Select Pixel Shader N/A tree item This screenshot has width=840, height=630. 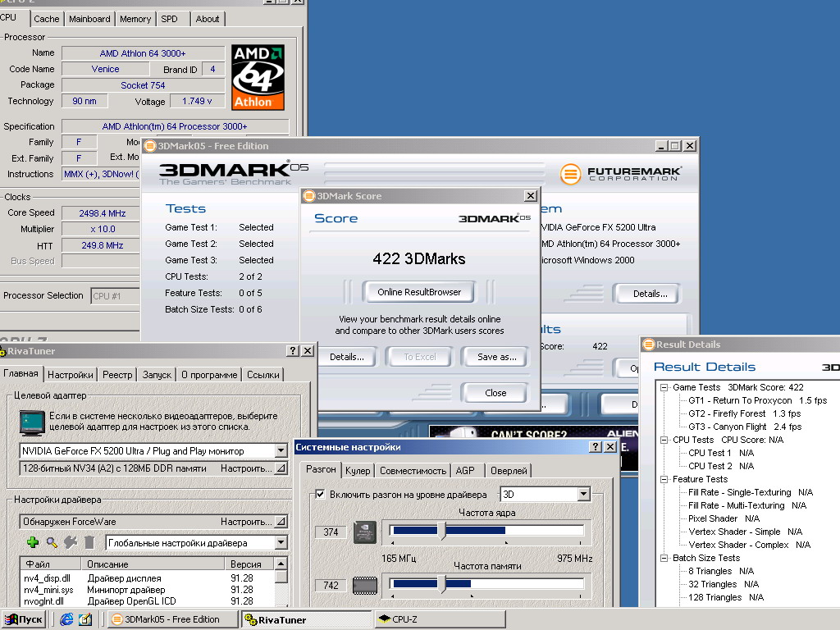pos(724,518)
